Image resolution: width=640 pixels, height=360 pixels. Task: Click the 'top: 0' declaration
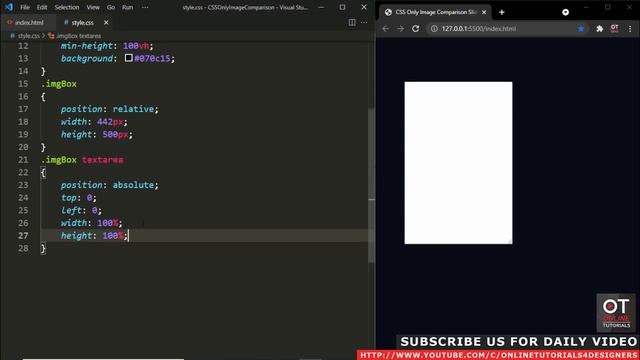(x=79, y=198)
